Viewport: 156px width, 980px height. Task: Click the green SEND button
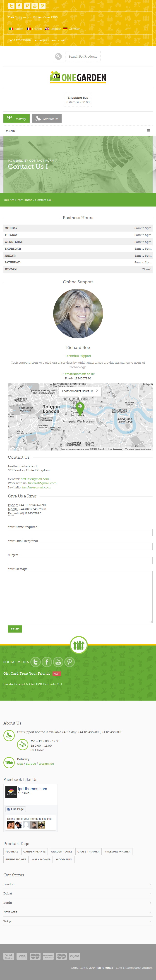click(15, 629)
